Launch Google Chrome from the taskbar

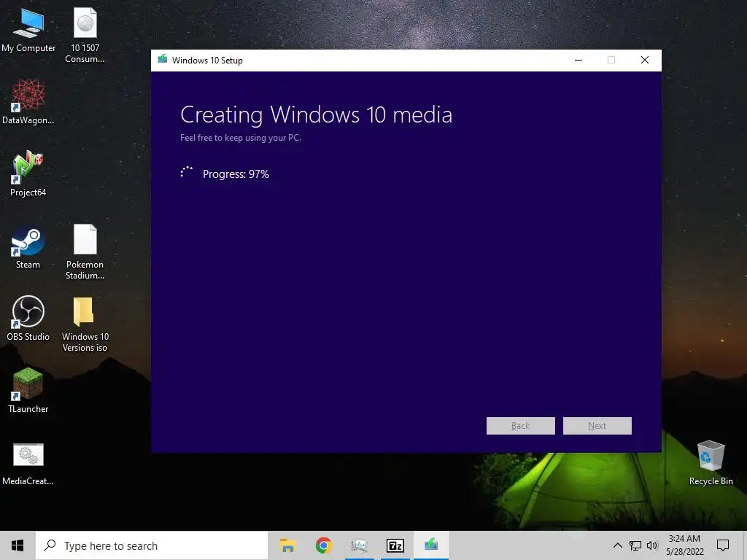tap(323, 545)
